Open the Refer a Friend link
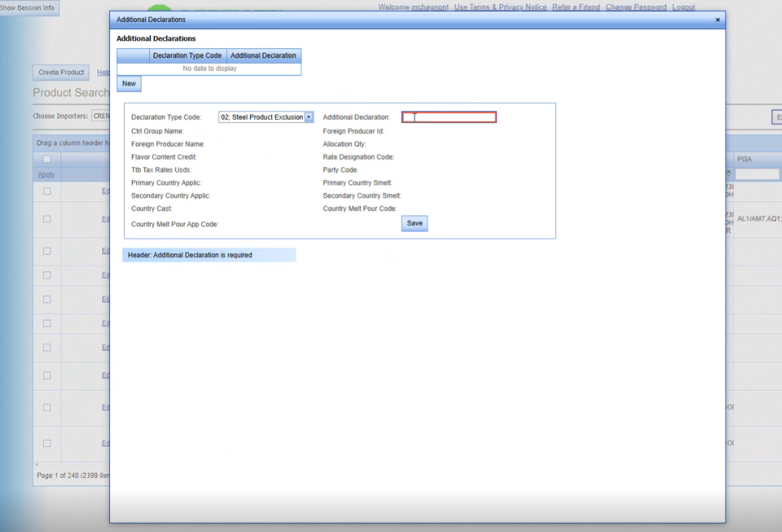Viewport: 782px width, 532px height. [x=576, y=7]
